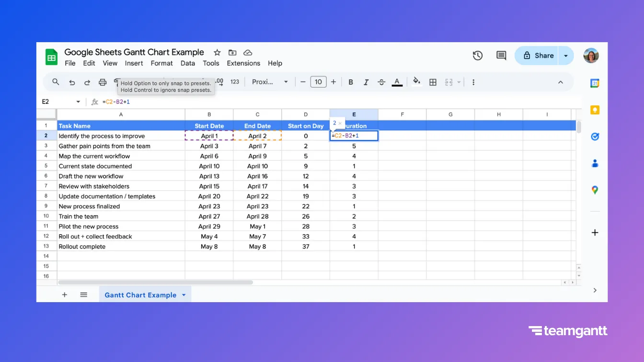Expand the merge cells dropdown arrow
The height and width of the screenshot is (362, 644).
coord(458,82)
